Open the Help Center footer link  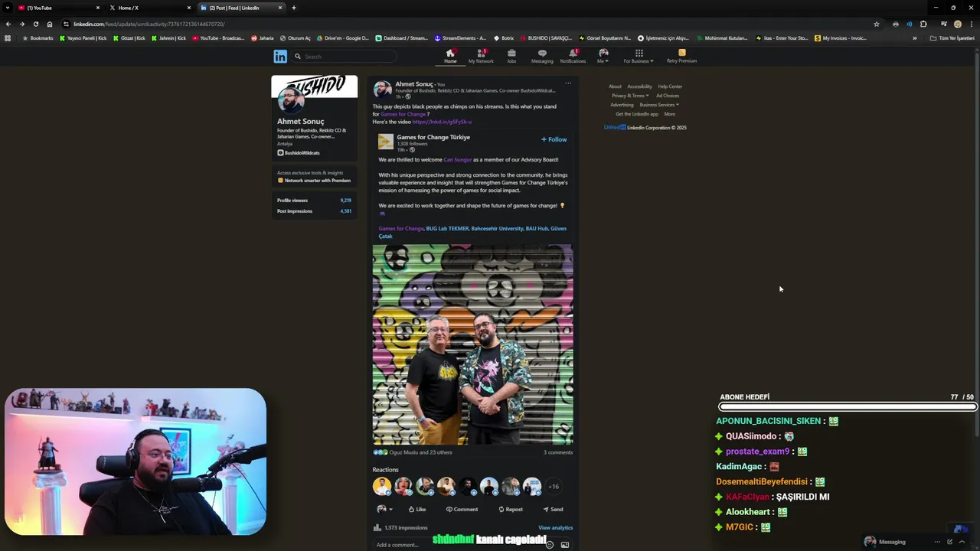tap(670, 86)
